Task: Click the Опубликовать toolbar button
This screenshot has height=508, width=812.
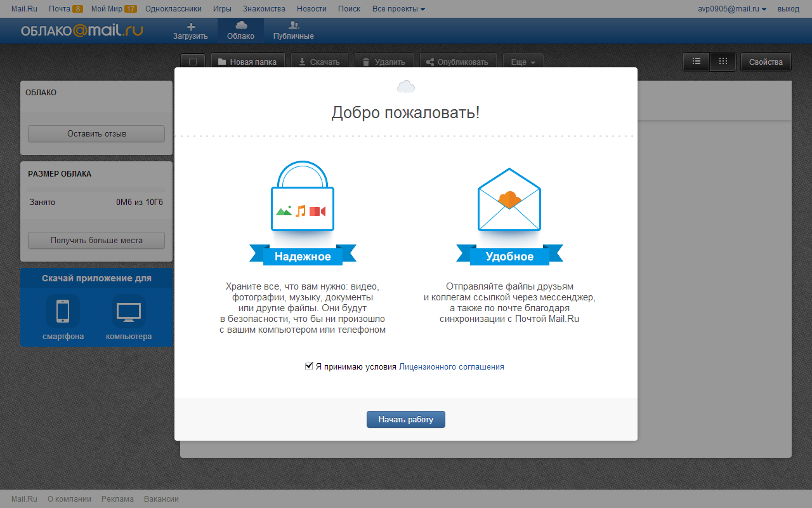Action: coord(457,62)
